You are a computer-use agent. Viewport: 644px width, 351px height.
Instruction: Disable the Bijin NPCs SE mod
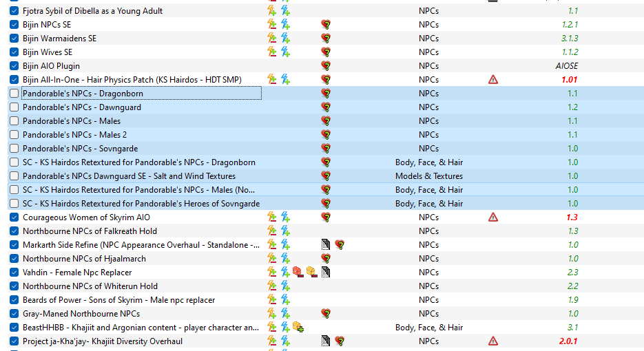(x=14, y=25)
